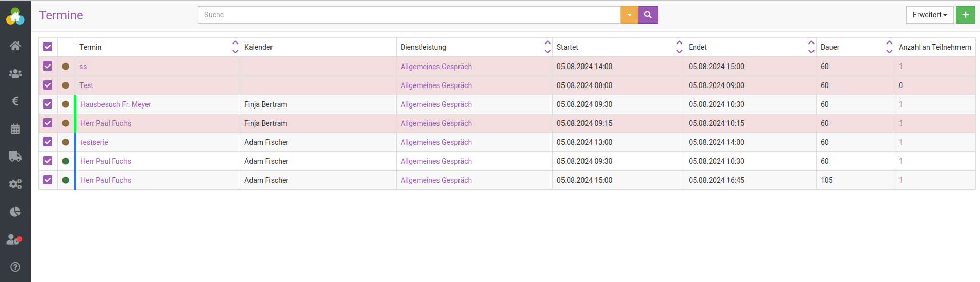Open the euro billing sidebar icon

point(15,101)
